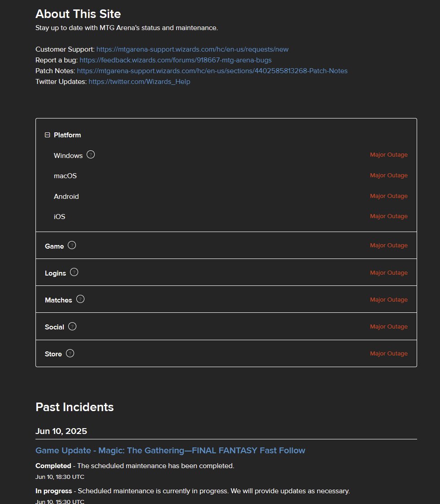Image resolution: width=440 pixels, height=504 pixels.
Task: Click the Logins component name
Action: point(55,273)
